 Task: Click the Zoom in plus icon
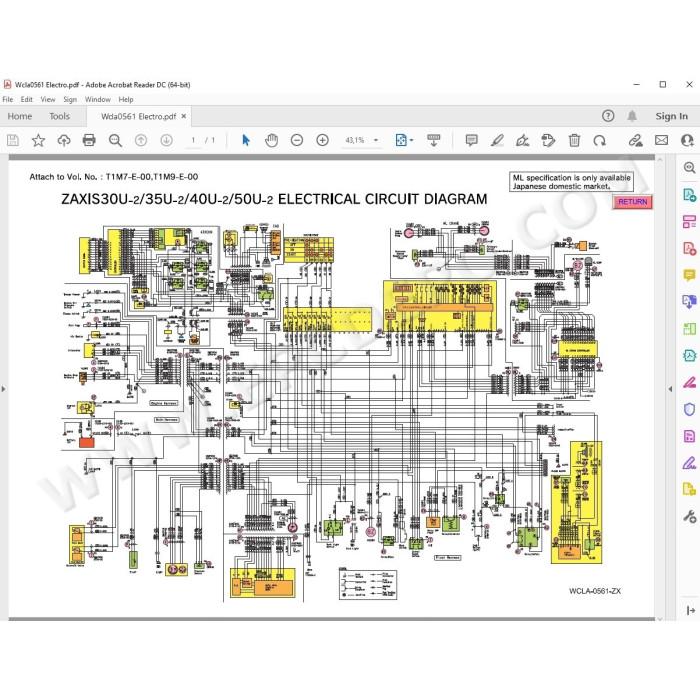pyautogui.click(x=322, y=141)
